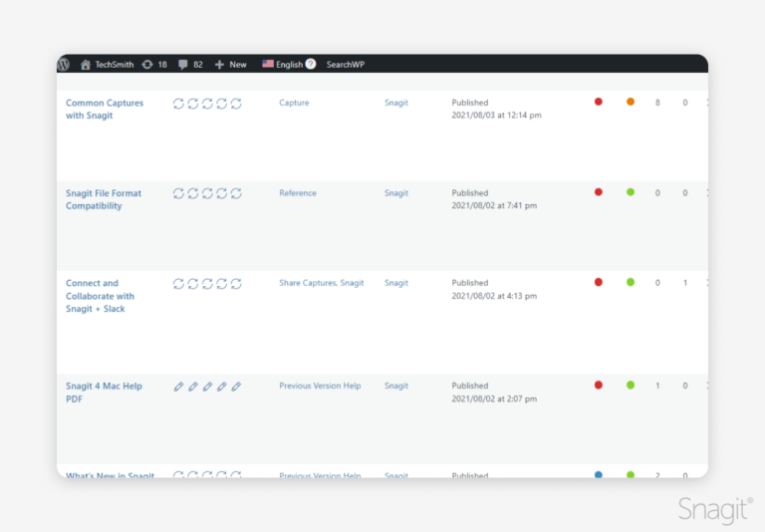The width and height of the screenshot is (765, 532).
Task: Click the New content menu item
Action: click(x=230, y=65)
